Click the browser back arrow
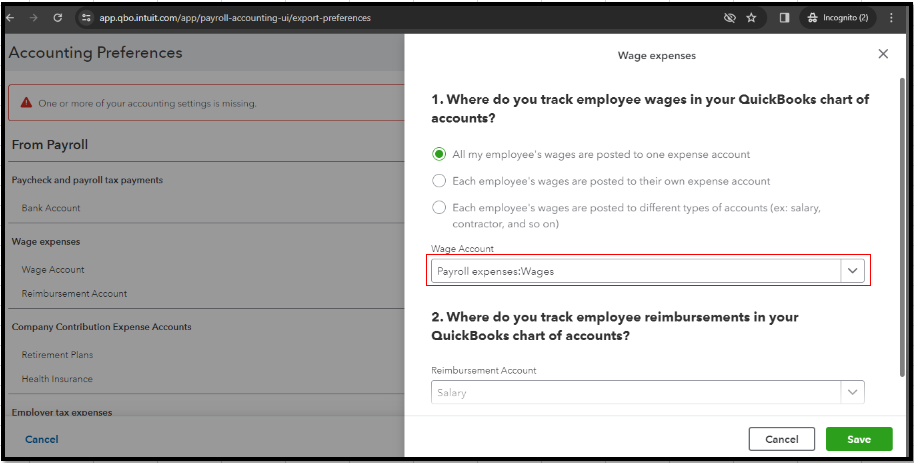914x463 pixels. click(x=13, y=18)
